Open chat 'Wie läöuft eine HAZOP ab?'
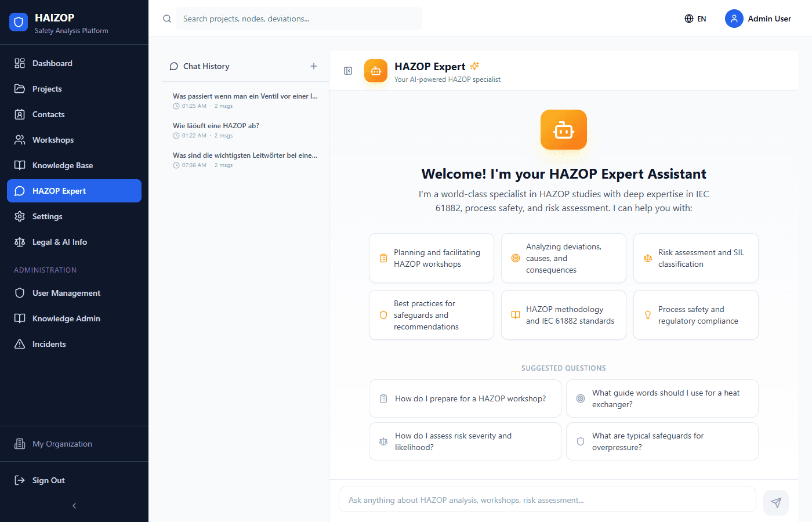The height and width of the screenshot is (522, 812). click(245, 129)
